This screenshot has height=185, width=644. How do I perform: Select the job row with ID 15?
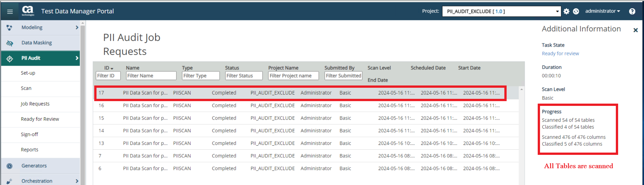tap(306, 118)
